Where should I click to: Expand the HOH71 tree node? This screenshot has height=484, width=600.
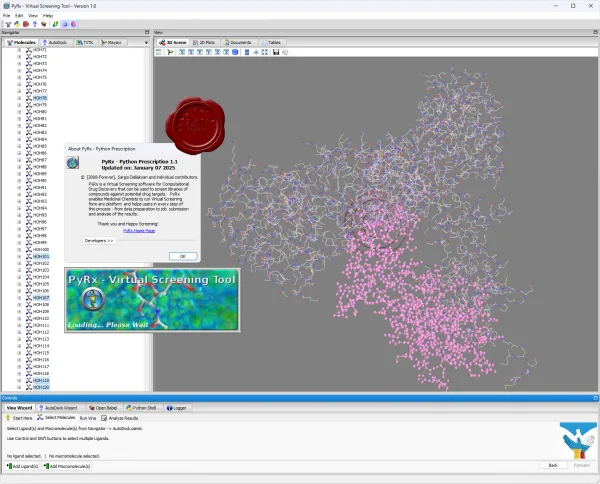click(x=19, y=50)
